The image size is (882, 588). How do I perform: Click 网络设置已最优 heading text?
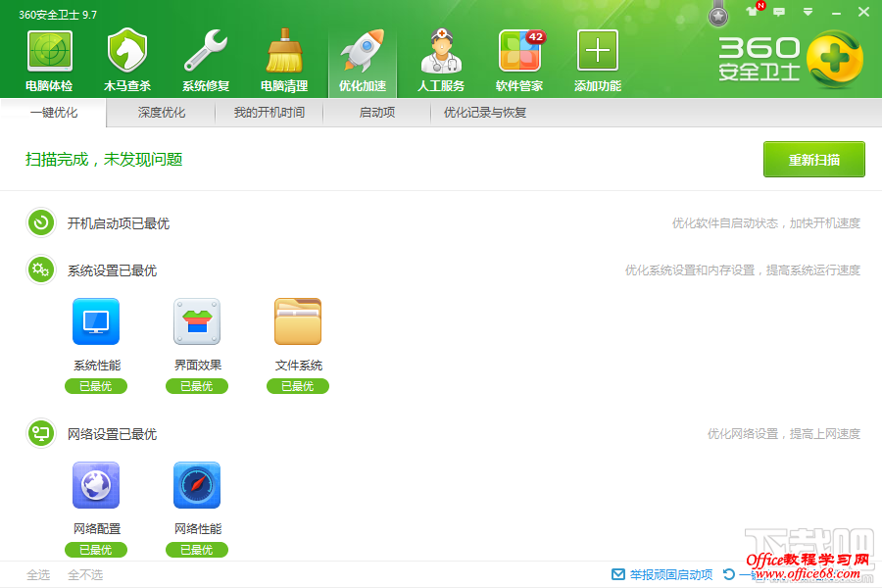coord(112,434)
